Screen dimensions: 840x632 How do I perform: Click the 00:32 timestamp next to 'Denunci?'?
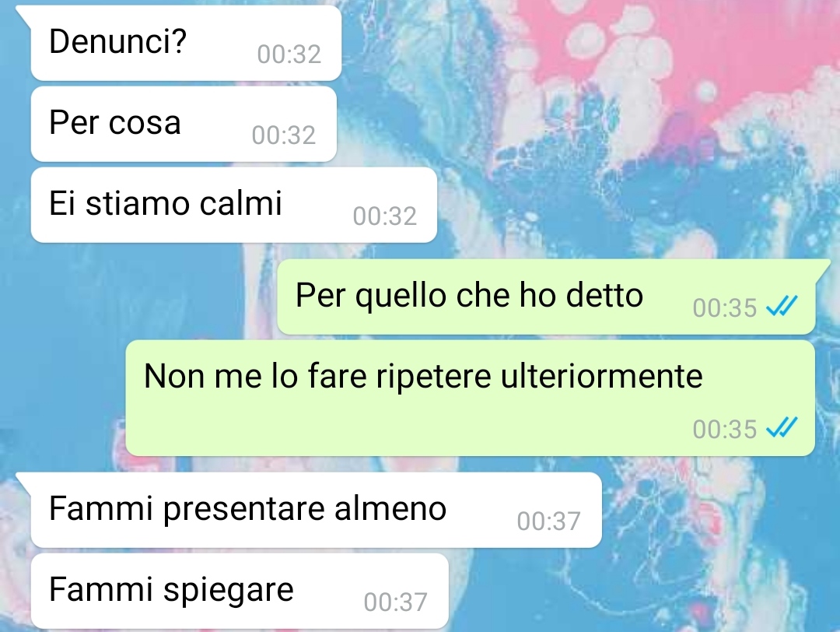tap(289, 54)
